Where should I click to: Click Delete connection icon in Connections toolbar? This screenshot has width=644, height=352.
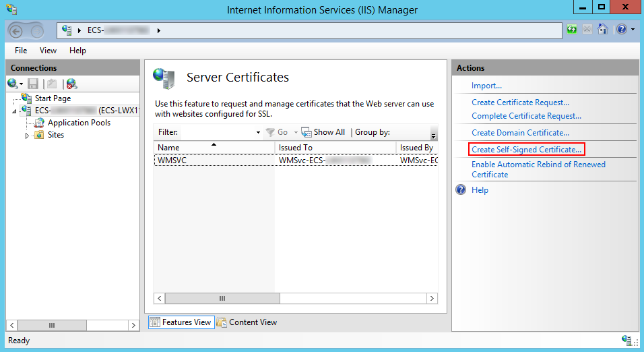[71, 84]
